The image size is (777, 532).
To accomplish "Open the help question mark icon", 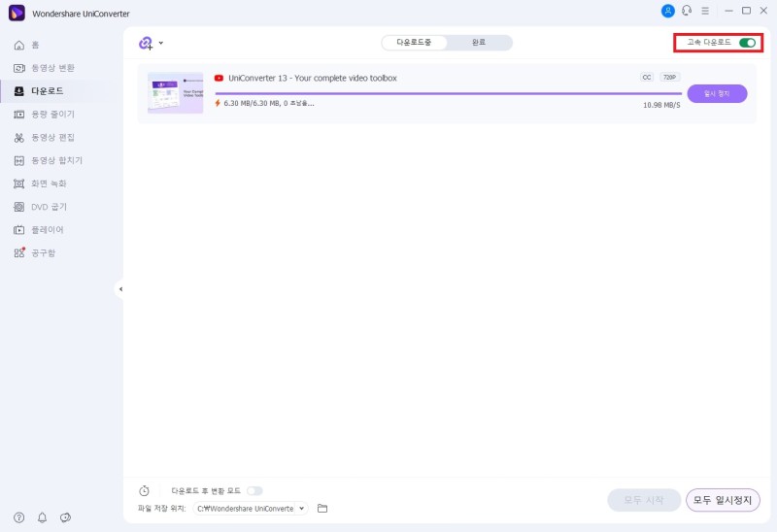I will pos(18,517).
